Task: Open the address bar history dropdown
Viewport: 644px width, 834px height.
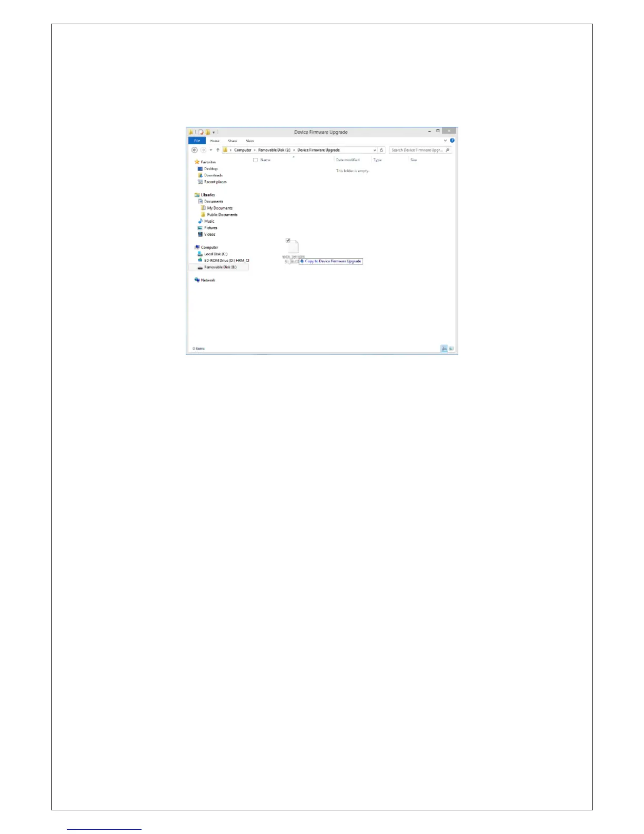Action: (375, 150)
